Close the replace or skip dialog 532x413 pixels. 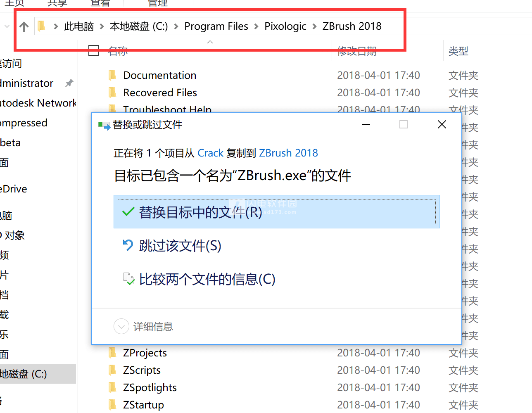(x=442, y=124)
